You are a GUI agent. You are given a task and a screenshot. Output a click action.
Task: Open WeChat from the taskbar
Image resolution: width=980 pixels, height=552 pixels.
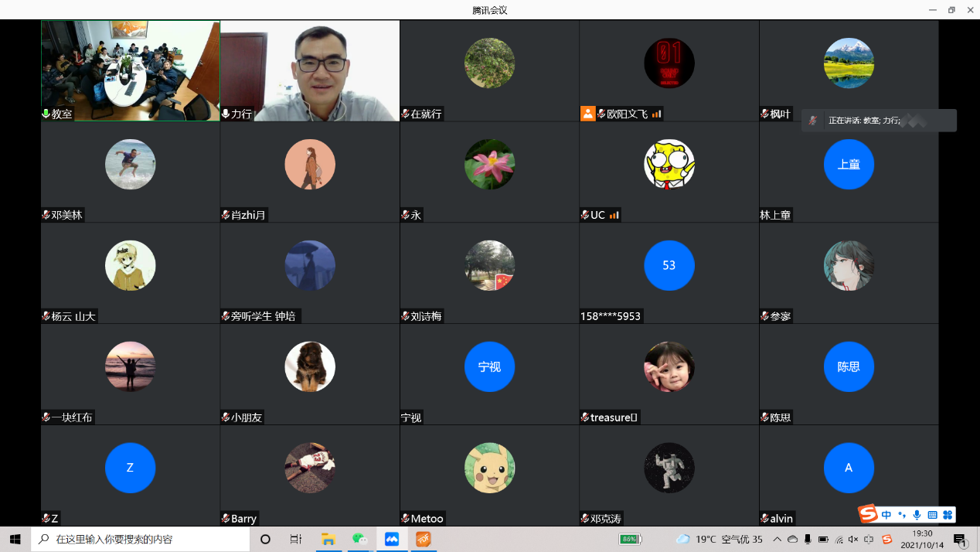359,539
